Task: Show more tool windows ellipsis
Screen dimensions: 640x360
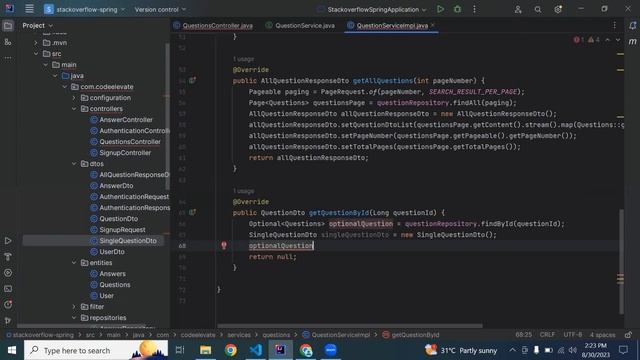Action: 8,58
